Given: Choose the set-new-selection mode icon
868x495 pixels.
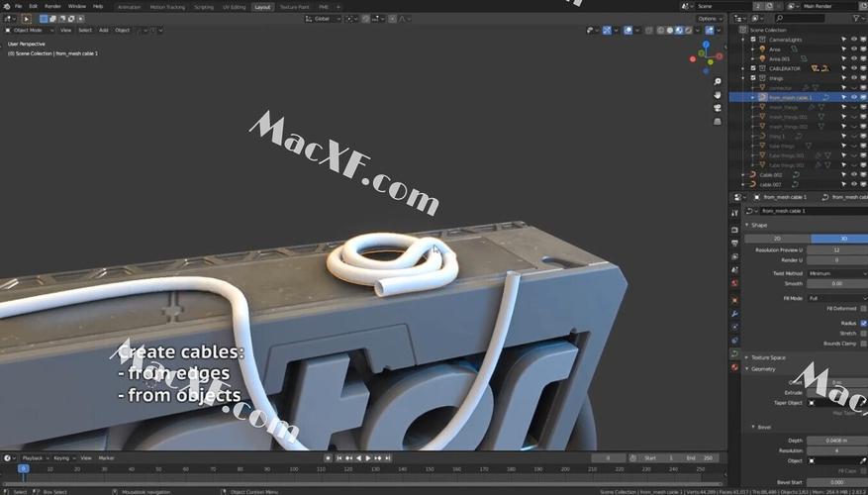Looking at the screenshot, I should [x=44, y=19].
